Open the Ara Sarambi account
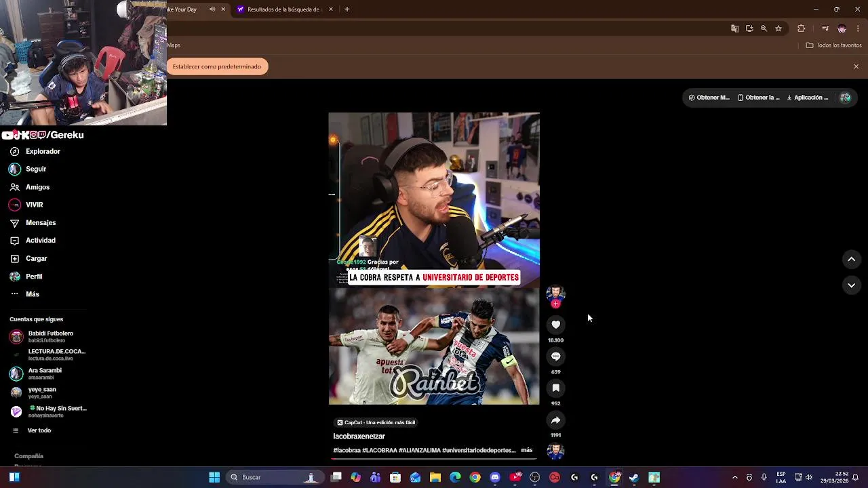 pyautogui.click(x=36, y=373)
